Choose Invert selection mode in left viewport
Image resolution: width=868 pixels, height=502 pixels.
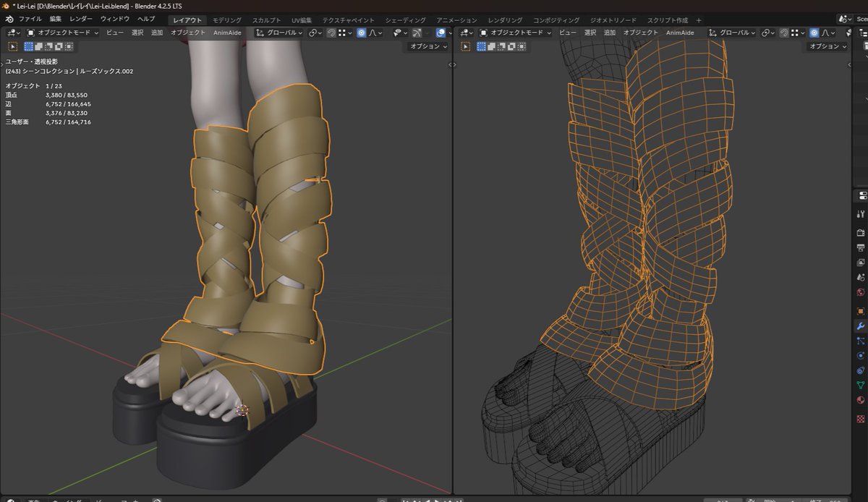59,46
